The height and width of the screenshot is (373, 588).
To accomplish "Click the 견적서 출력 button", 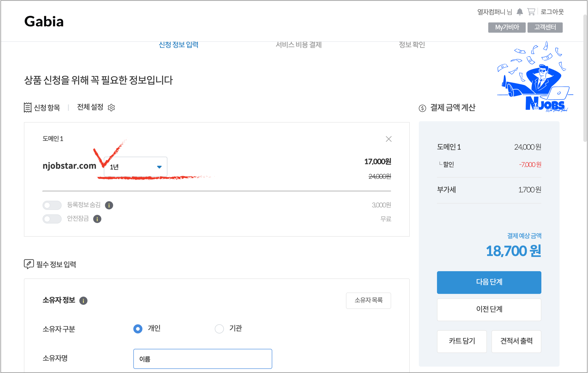I will click(516, 341).
